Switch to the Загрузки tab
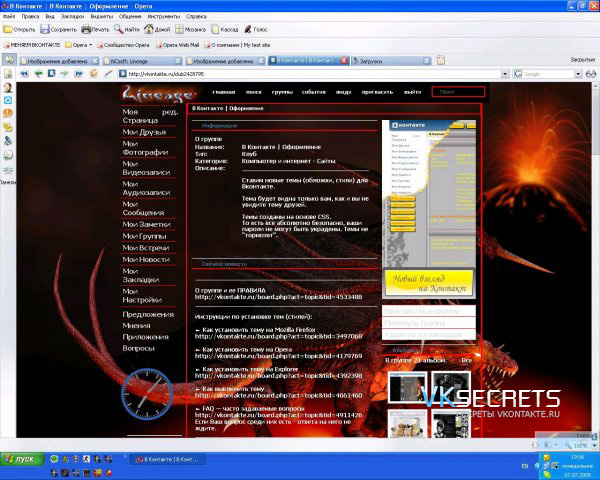 coord(390,61)
